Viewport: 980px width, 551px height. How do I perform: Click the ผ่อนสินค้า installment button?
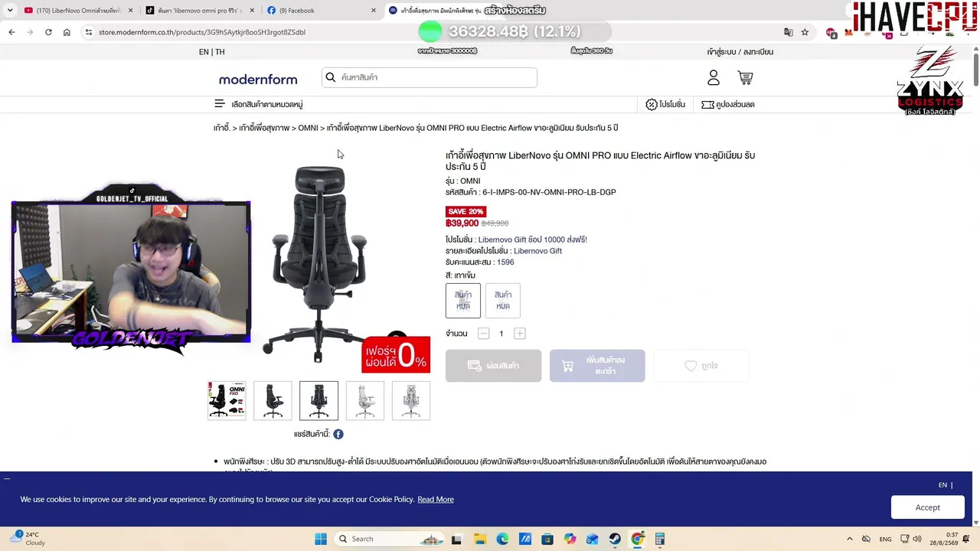493,366
